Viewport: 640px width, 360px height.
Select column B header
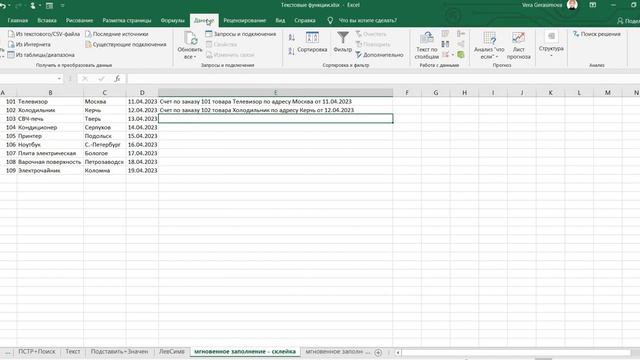click(50, 93)
